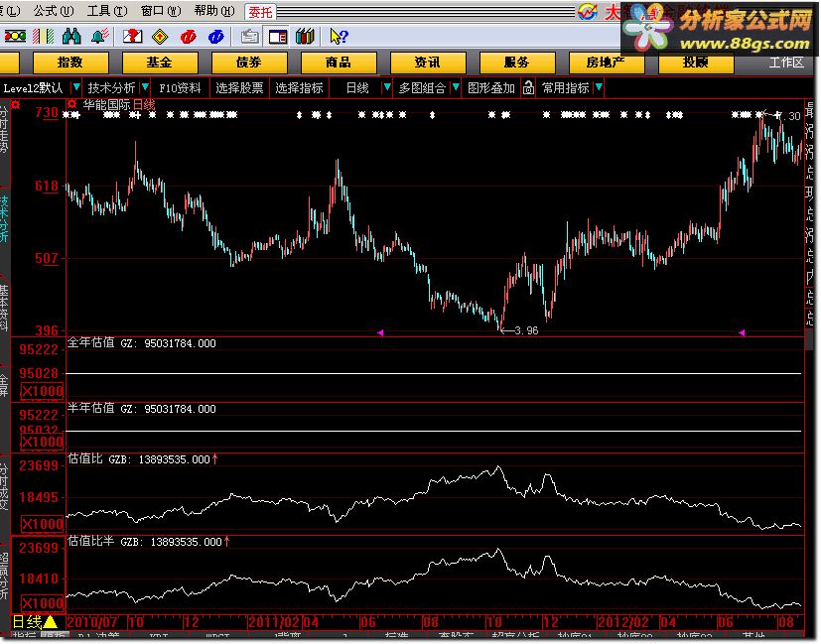The width and height of the screenshot is (821, 644).
Task: Expand the 日线 period dropdown arrow
Action: coord(387,87)
